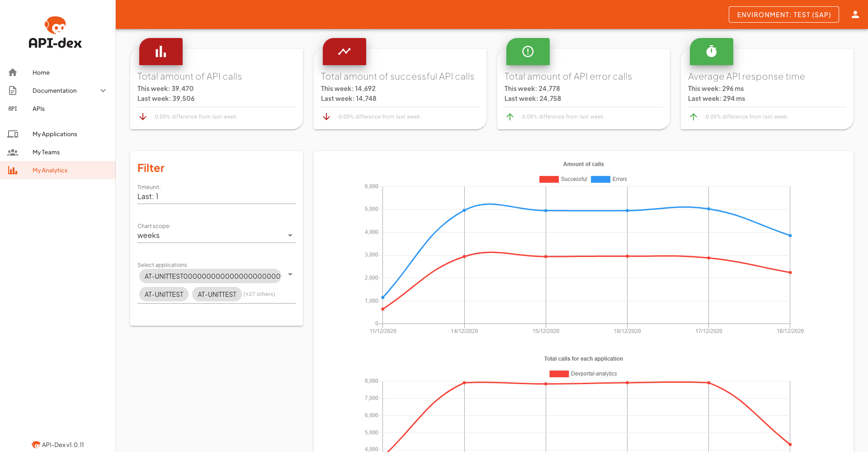
Task: Click the Home house icon in sidebar
Action: pos(13,72)
